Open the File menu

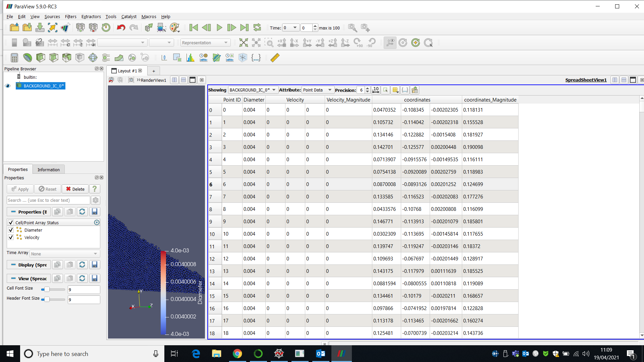pyautogui.click(x=10, y=16)
